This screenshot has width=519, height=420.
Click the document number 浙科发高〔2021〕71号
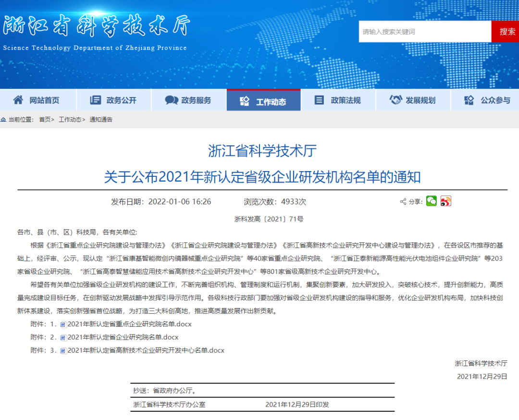[269, 219]
